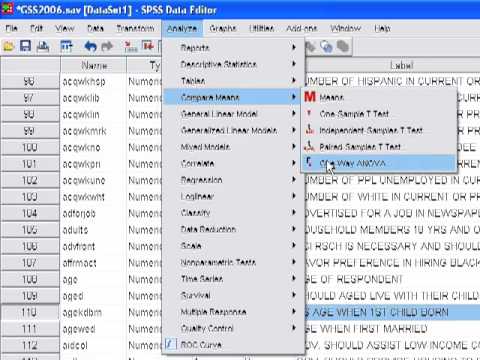Click the Save disk icon
This screenshot has height=360, width=480.
[26, 46]
